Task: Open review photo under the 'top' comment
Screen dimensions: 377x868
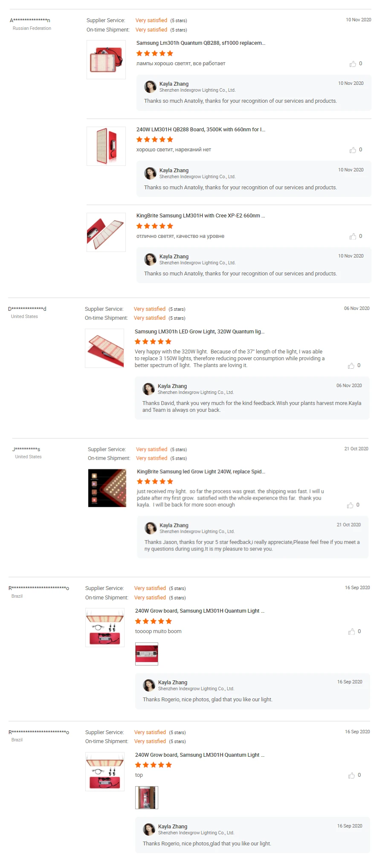Action: coord(147,798)
